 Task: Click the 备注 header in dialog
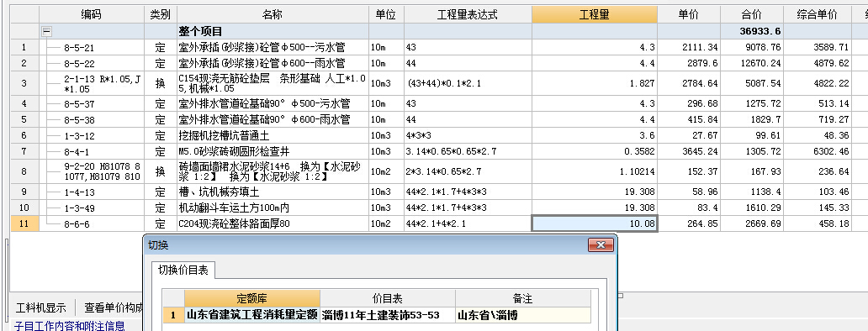522,299
